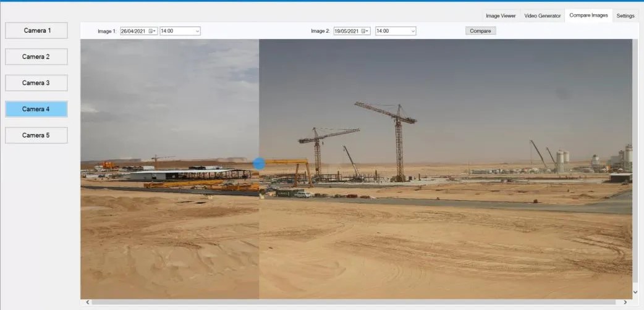644x310 pixels.
Task: Switch to the Image Viewer tab
Action: point(501,15)
